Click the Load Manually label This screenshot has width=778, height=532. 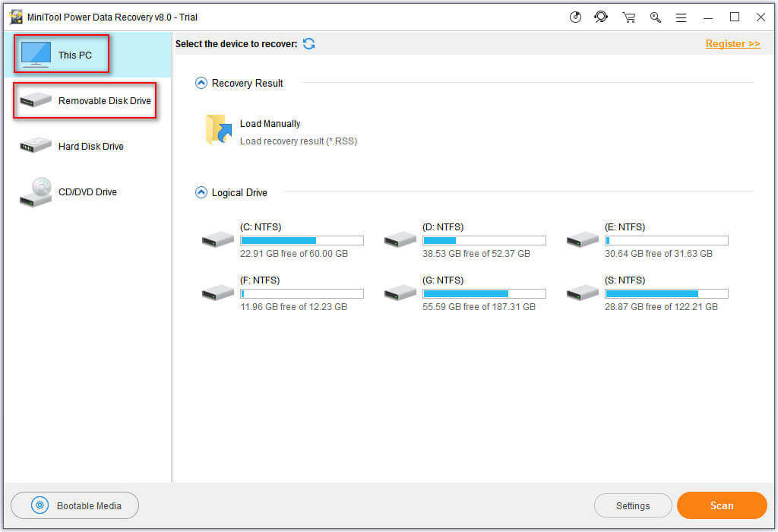tap(270, 124)
